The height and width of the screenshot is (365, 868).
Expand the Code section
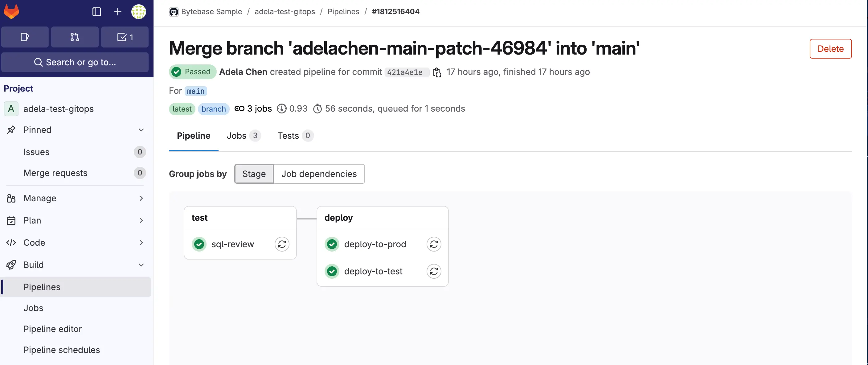tap(76, 243)
